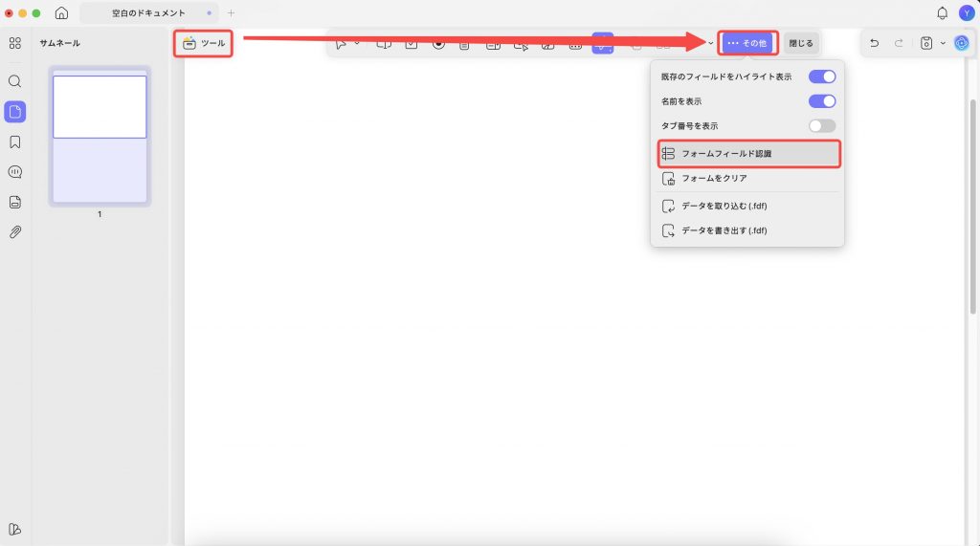
Task: Choose フォームをクリア menu item
Action: point(748,179)
